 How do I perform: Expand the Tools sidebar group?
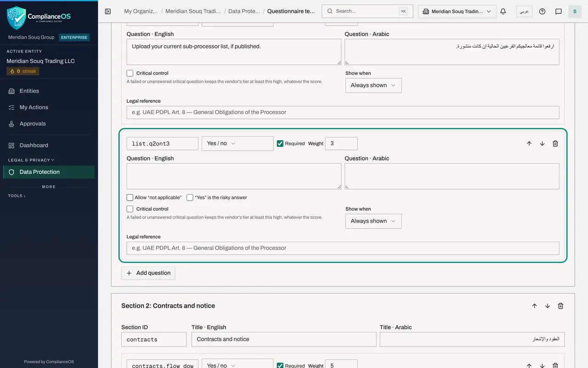point(17,196)
